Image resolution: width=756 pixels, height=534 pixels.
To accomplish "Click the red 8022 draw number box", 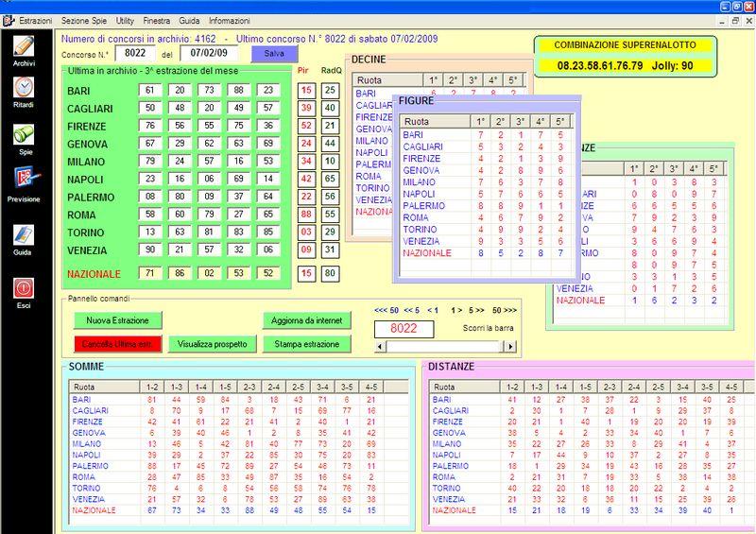I will (x=404, y=329).
